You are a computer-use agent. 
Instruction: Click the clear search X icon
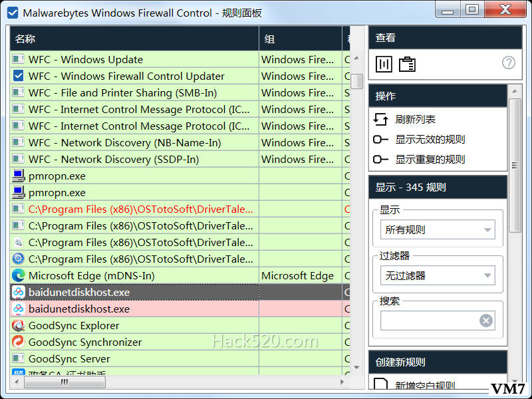click(486, 321)
